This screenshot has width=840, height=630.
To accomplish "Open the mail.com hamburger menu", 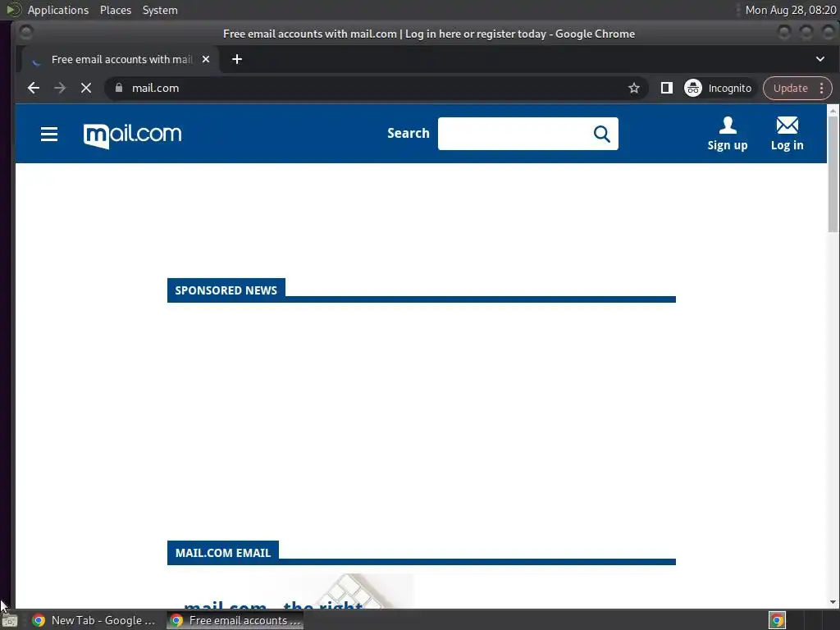I will (x=48, y=134).
